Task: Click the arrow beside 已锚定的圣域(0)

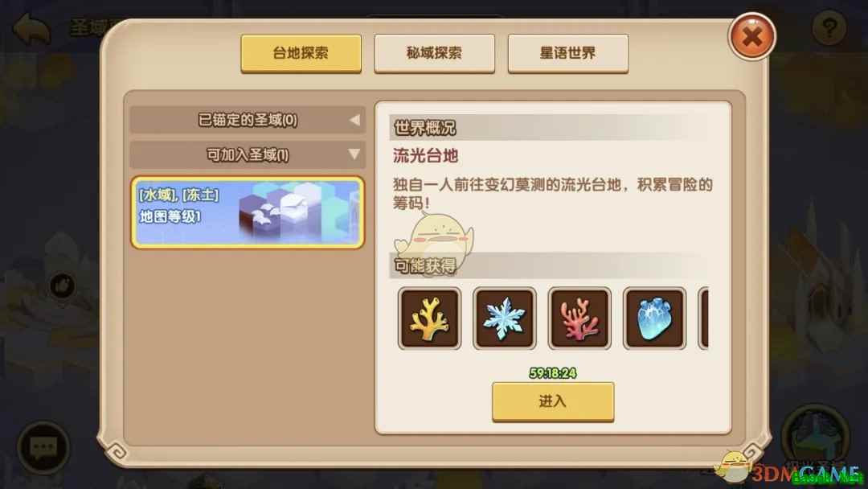Action: (354, 120)
